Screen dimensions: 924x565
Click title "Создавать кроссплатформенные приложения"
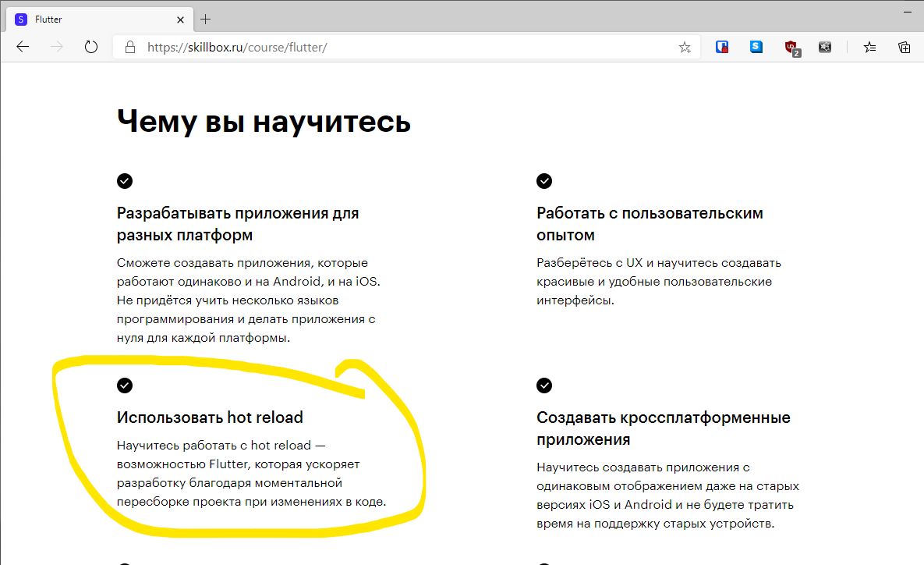664,428
